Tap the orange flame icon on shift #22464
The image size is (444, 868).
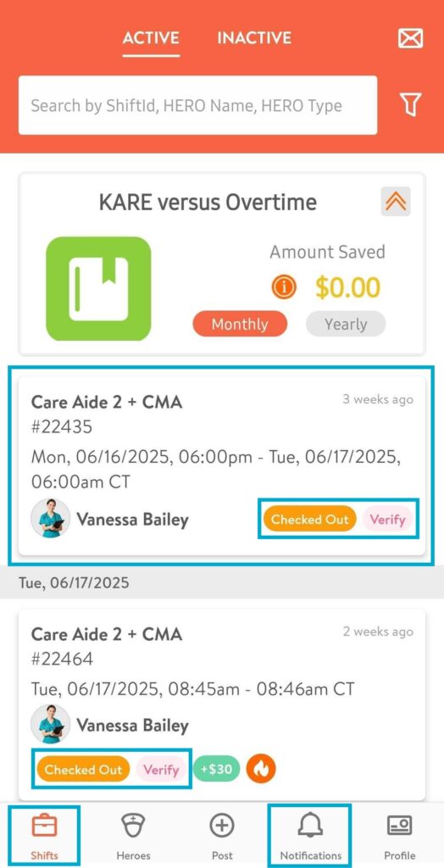pos(261,769)
